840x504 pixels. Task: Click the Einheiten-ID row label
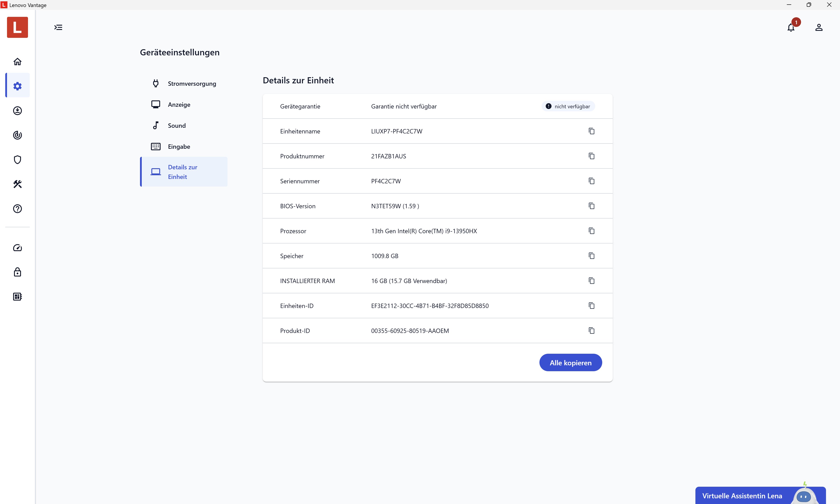point(297,306)
